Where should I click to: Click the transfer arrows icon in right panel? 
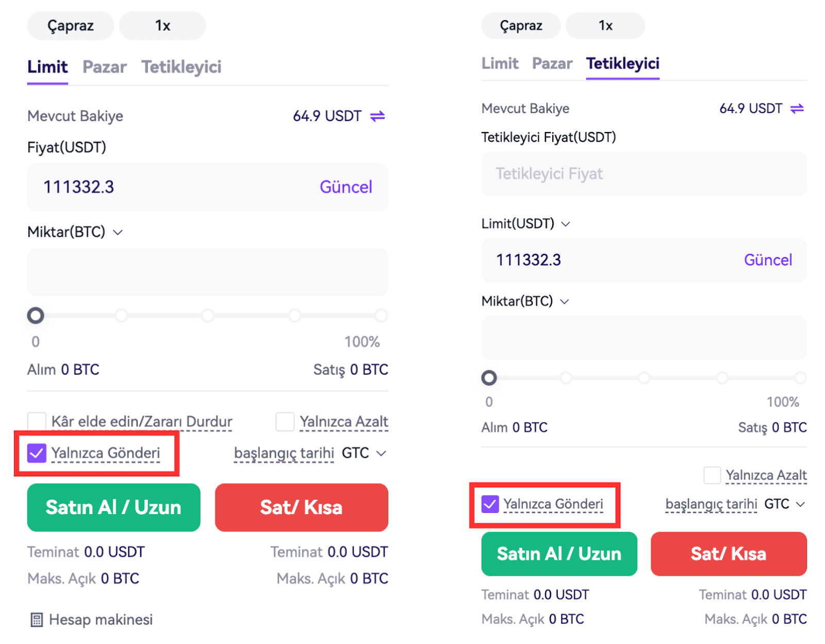point(797,109)
